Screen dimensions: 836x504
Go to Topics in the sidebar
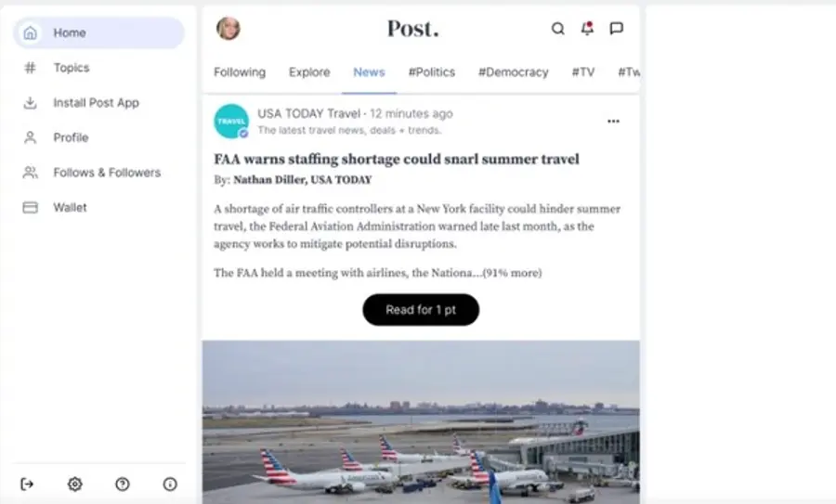[71, 68]
